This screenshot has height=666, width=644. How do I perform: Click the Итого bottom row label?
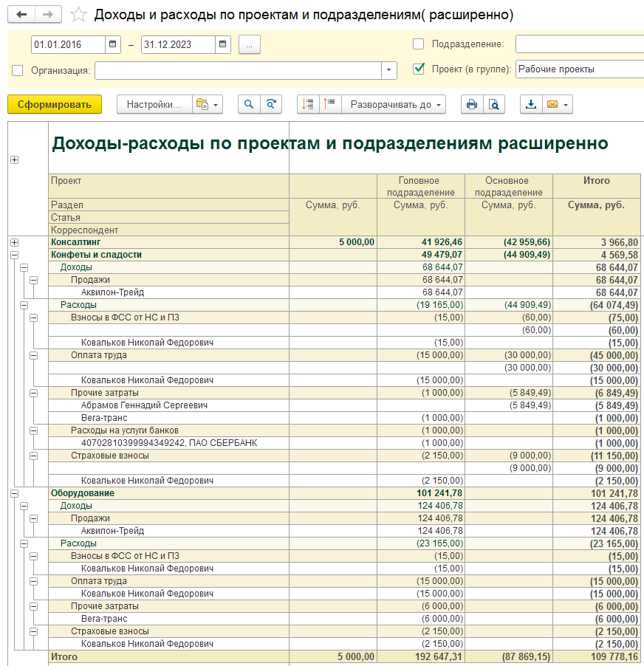[64, 656]
